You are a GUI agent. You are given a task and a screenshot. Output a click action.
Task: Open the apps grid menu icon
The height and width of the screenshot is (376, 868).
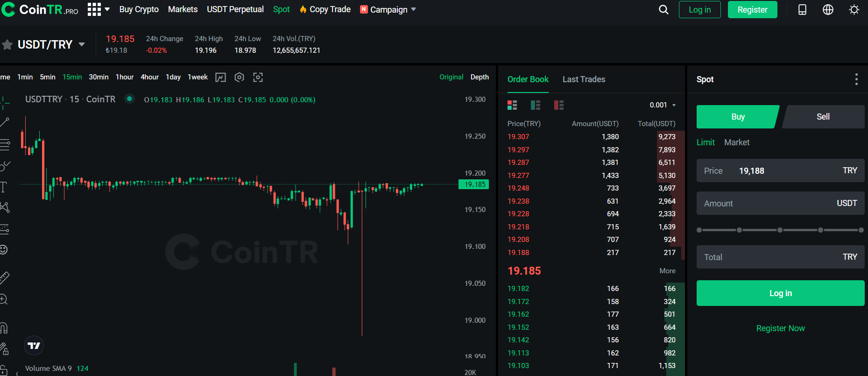94,9
